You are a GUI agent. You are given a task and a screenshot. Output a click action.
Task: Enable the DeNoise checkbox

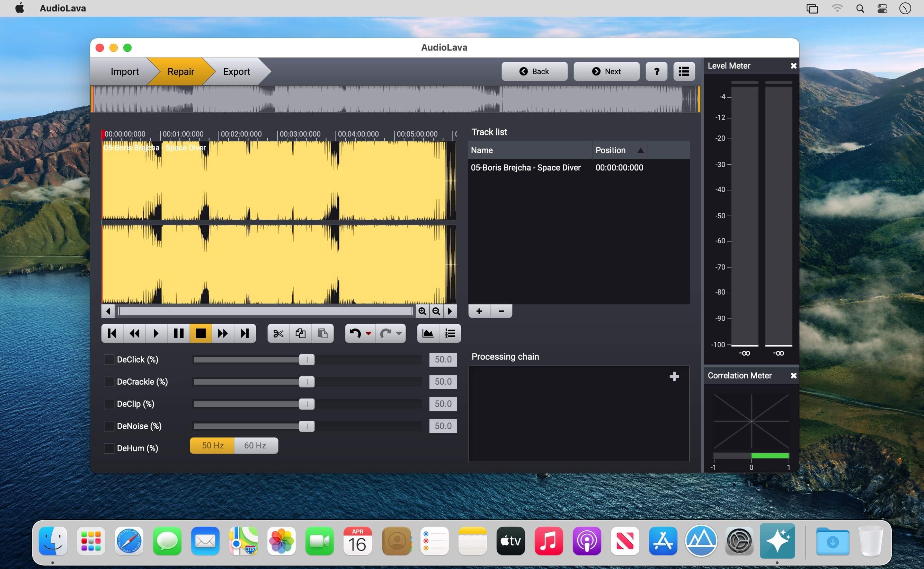tap(108, 425)
